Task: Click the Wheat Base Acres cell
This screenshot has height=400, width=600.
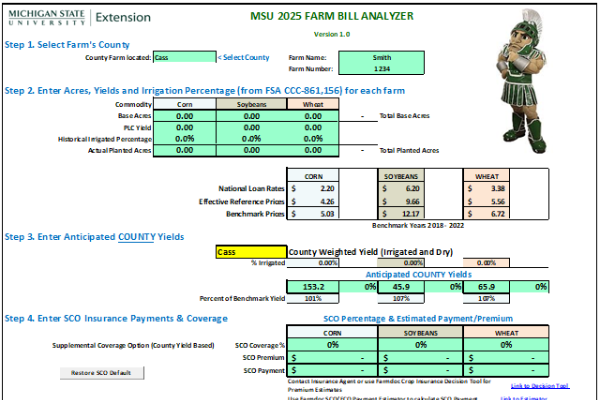Action: pos(313,116)
